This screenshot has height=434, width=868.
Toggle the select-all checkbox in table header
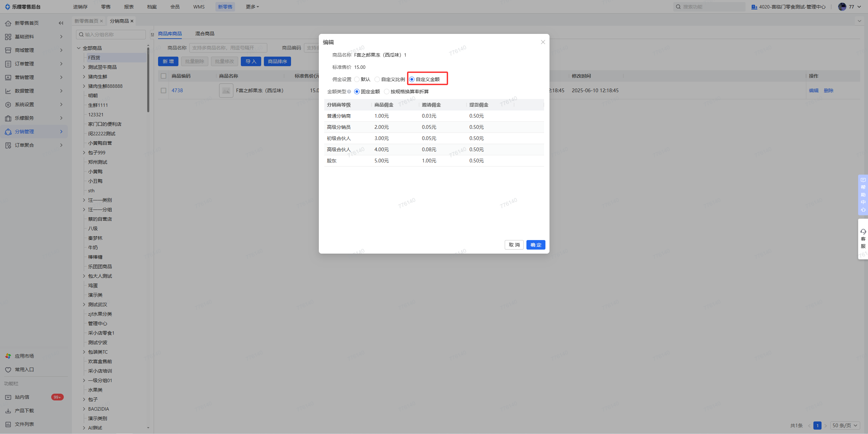163,76
